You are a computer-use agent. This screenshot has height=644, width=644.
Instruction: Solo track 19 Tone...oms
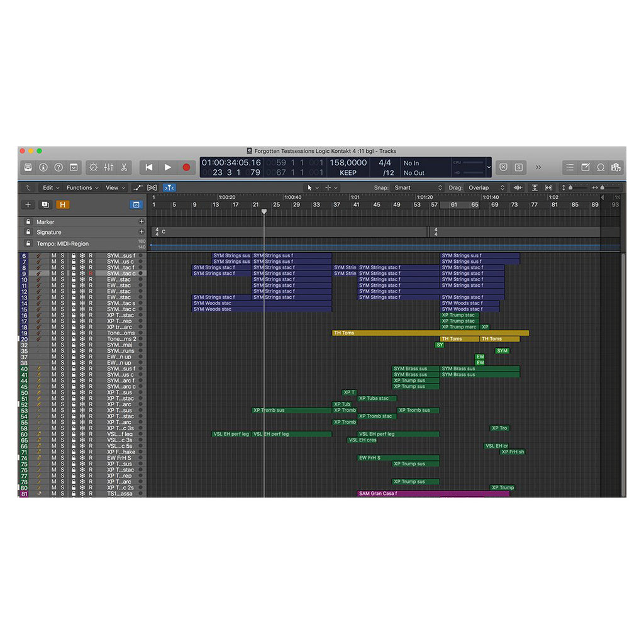point(63,333)
